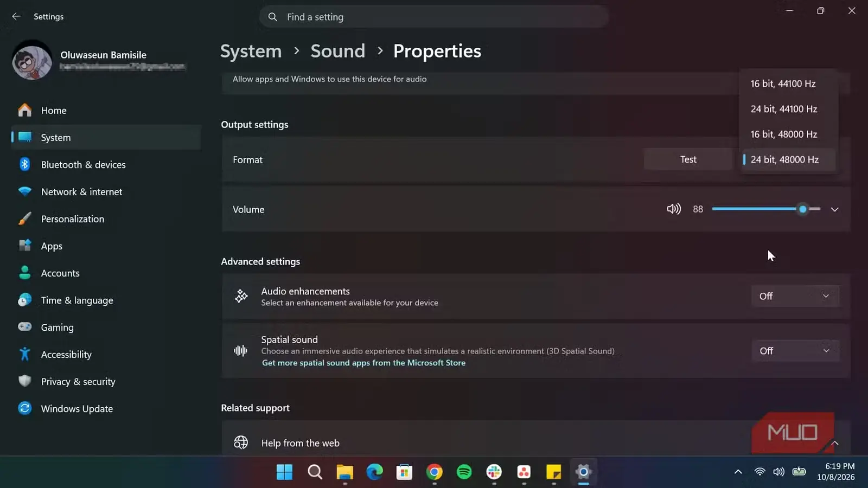Screen dimensions: 868x488
Task: Open Audio enhancements dropdown
Action: pyautogui.click(x=795, y=296)
